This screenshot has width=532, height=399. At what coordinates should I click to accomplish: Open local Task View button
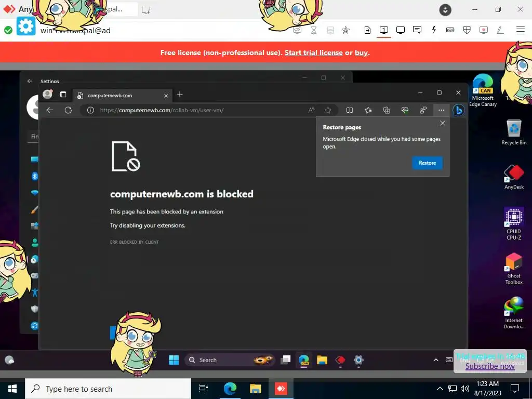click(x=204, y=389)
